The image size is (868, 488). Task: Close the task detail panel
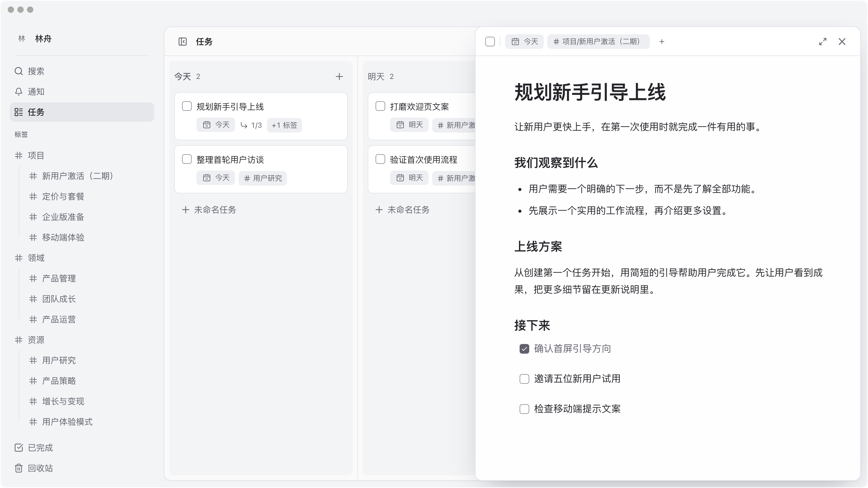point(842,42)
